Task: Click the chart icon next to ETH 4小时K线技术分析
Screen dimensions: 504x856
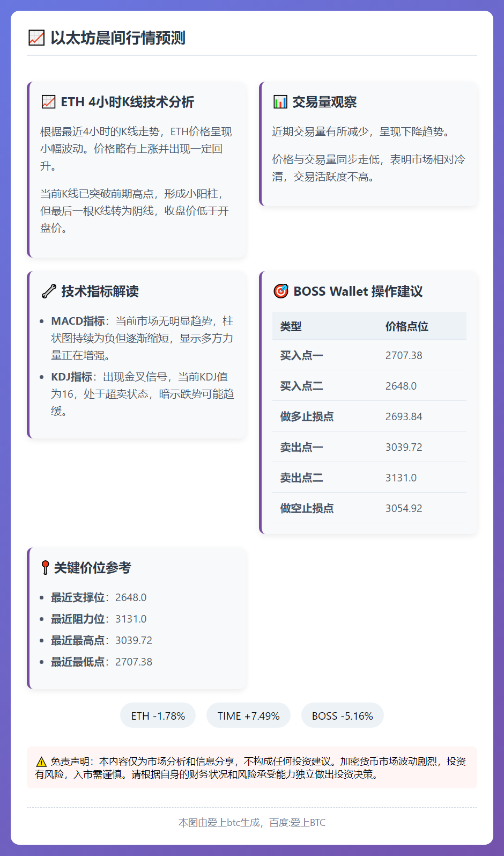Action: click(48, 102)
